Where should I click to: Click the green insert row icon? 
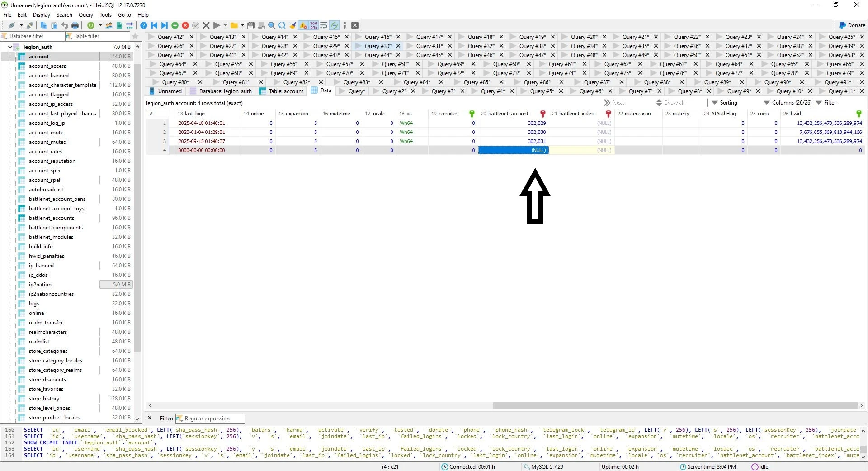tap(175, 25)
